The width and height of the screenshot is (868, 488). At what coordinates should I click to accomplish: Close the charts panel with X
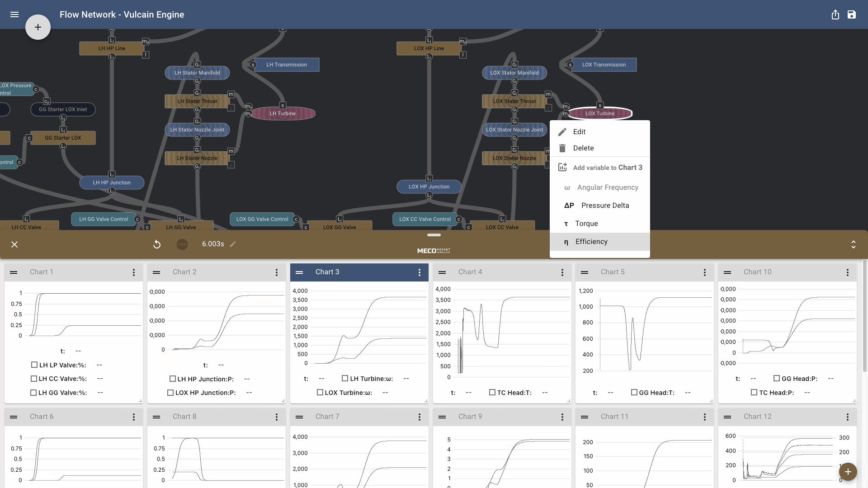coord(14,244)
